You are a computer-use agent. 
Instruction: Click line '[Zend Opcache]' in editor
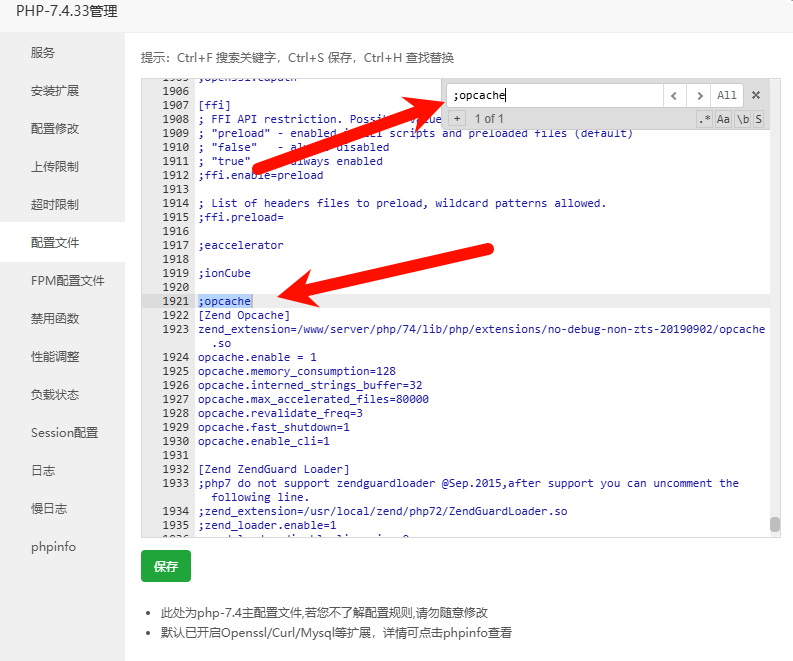pyautogui.click(x=244, y=315)
